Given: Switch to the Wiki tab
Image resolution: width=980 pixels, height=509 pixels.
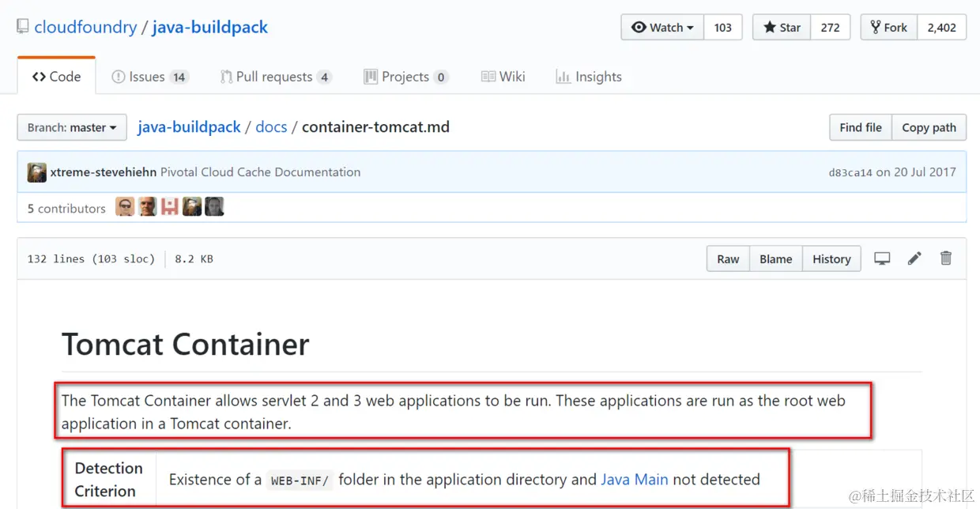Looking at the screenshot, I should [x=503, y=77].
